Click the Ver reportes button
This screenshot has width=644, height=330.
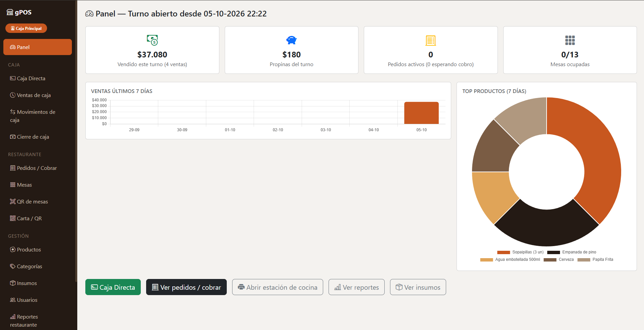point(356,287)
